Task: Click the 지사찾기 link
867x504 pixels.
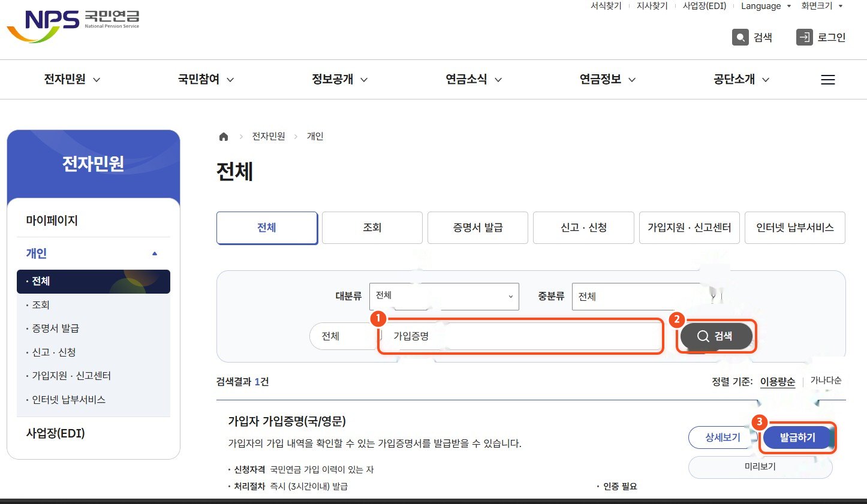Action: coord(652,6)
